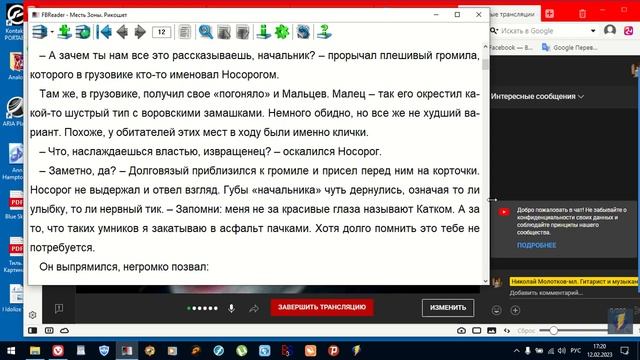Expand library dropdown arrow beside books icon
640x360 pixels.
(x=52, y=32)
